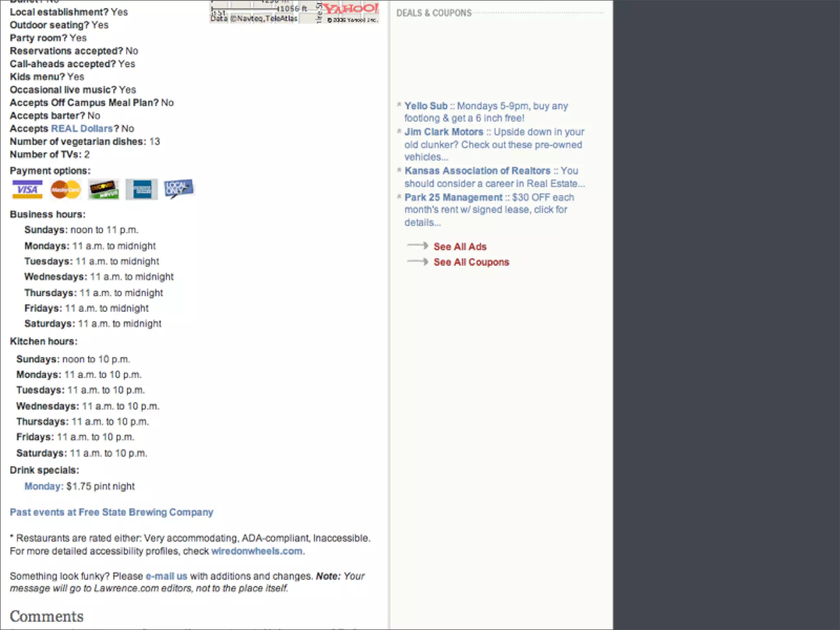Viewport: 840px width, 630px height.
Task: Click the MasterCard payment icon
Action: [x=65, y=189]
